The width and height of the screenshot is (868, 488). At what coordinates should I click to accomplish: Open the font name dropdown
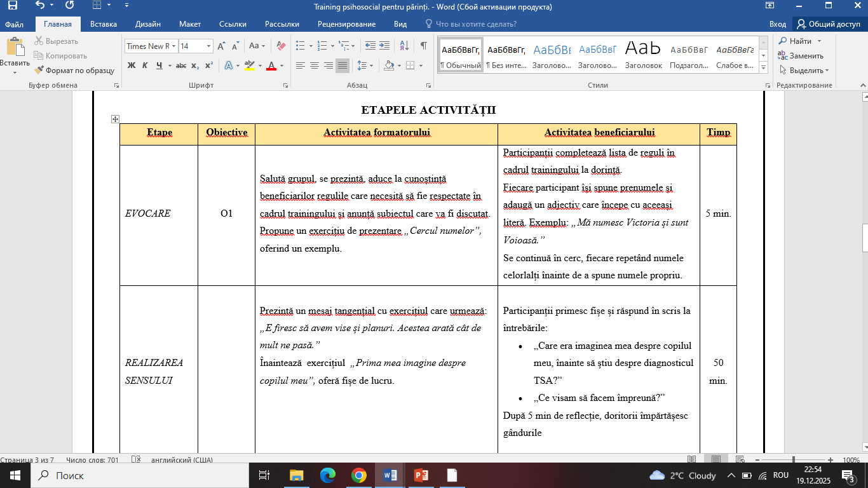click(x=173, y=46)
